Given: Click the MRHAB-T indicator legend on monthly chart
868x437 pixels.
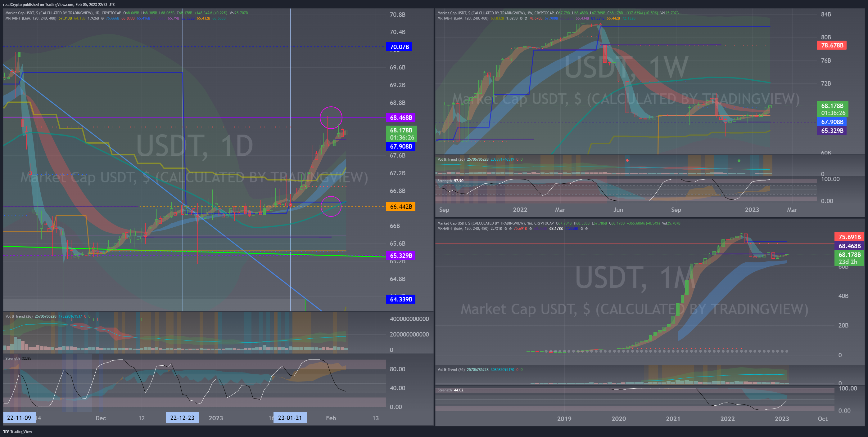Looking at the screenshot, I should (x=463, y=229).
